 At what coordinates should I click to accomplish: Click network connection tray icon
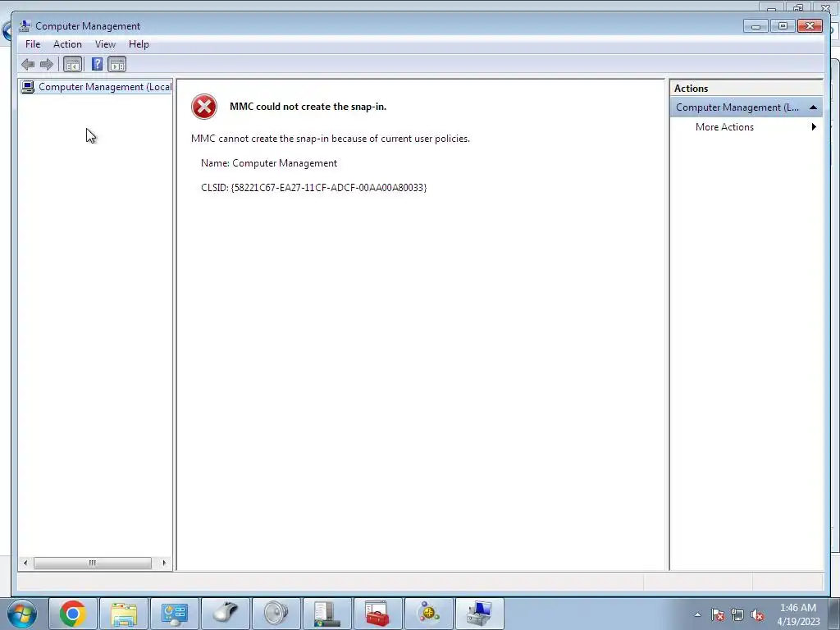[x=737, y=615]
